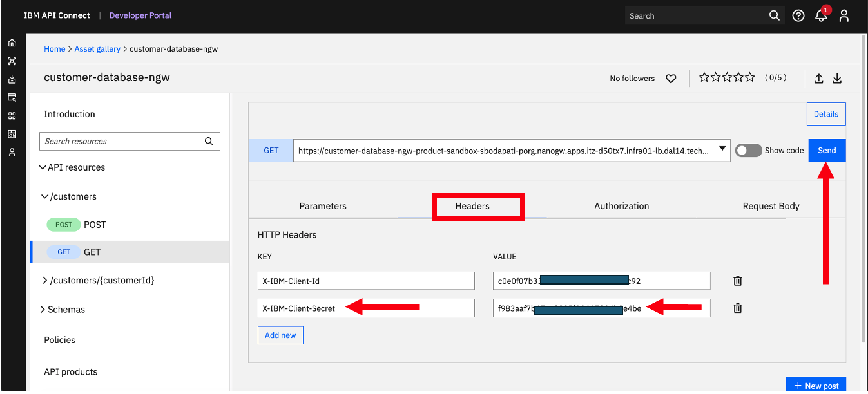Viewport: 868px width, 394px height.
Task: Delete the X-IBM-Client-Id header row
Action: 738,281
